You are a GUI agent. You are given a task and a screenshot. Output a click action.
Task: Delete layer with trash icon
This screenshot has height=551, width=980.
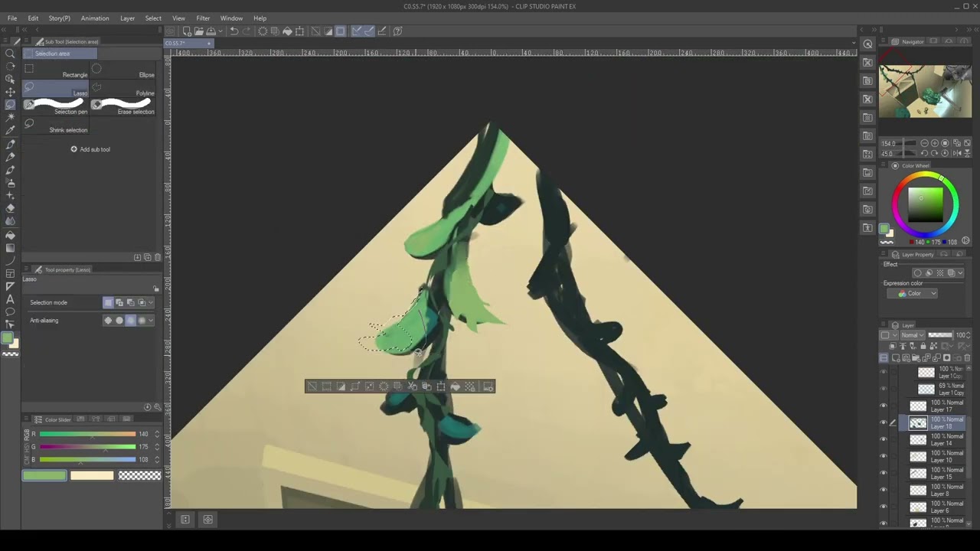967,357
